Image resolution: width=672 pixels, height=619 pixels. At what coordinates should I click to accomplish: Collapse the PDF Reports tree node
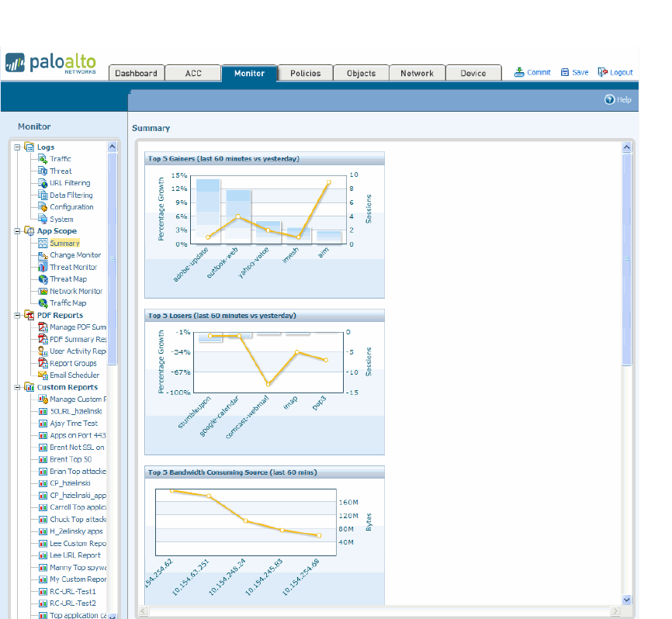[17, 315]
